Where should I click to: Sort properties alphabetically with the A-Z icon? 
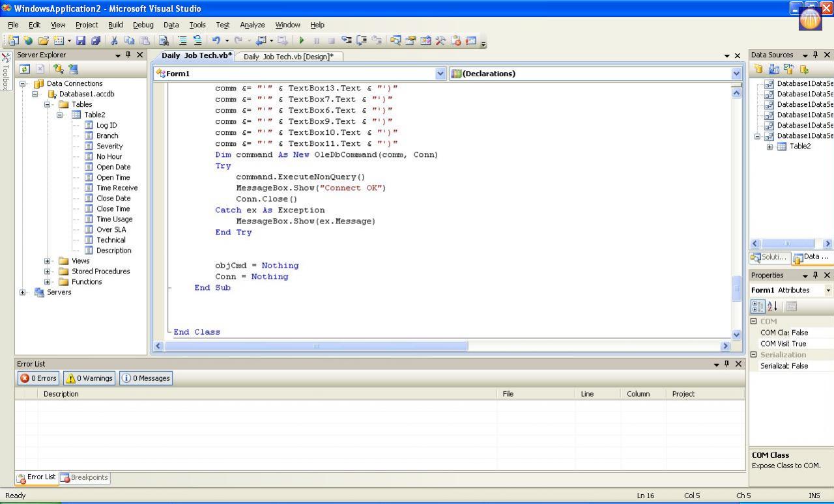(773, 306)
